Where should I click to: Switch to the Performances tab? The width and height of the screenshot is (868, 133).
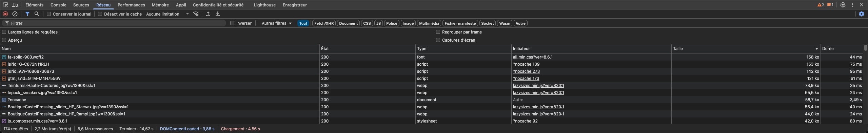coord(131,5)
